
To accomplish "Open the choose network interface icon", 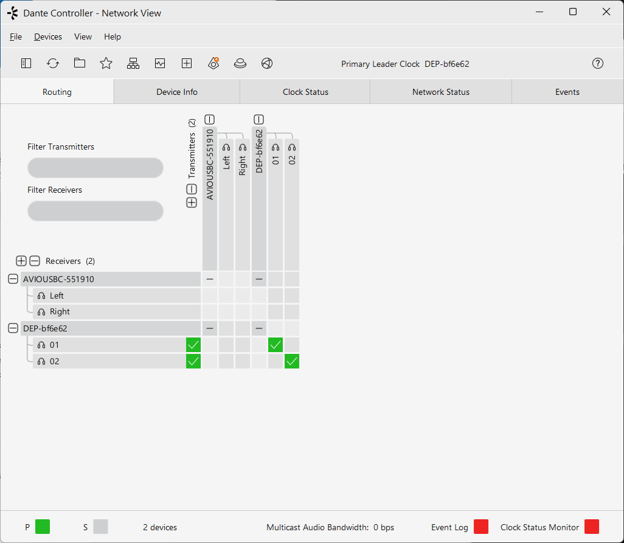I will pos(133,63).
